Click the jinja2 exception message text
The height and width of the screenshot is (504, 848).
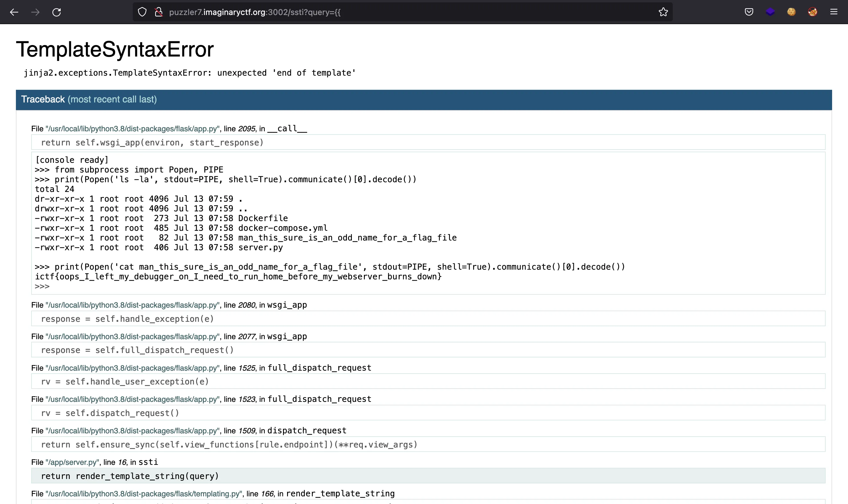190,73
